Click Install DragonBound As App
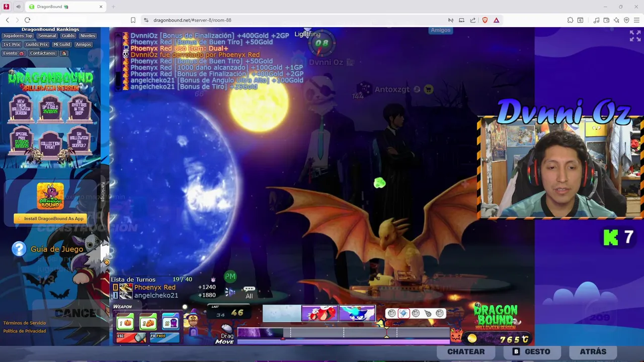 coord(50,219)
